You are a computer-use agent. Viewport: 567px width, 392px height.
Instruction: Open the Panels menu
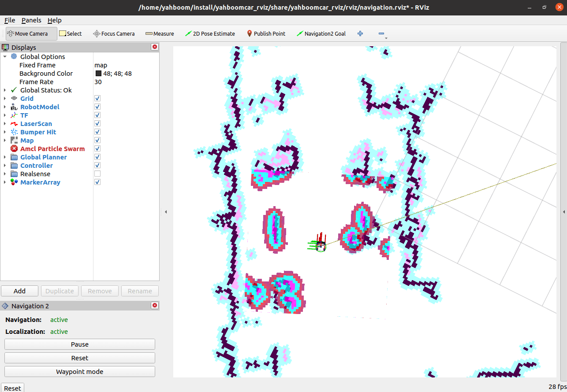click(31, 20)
